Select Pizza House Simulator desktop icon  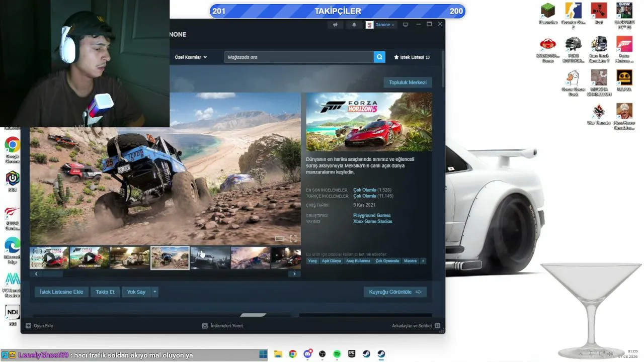coord(624,117)
